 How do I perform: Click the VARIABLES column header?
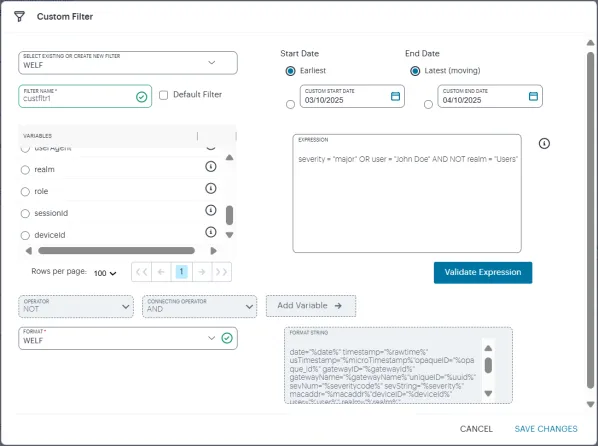click(37, 136)
